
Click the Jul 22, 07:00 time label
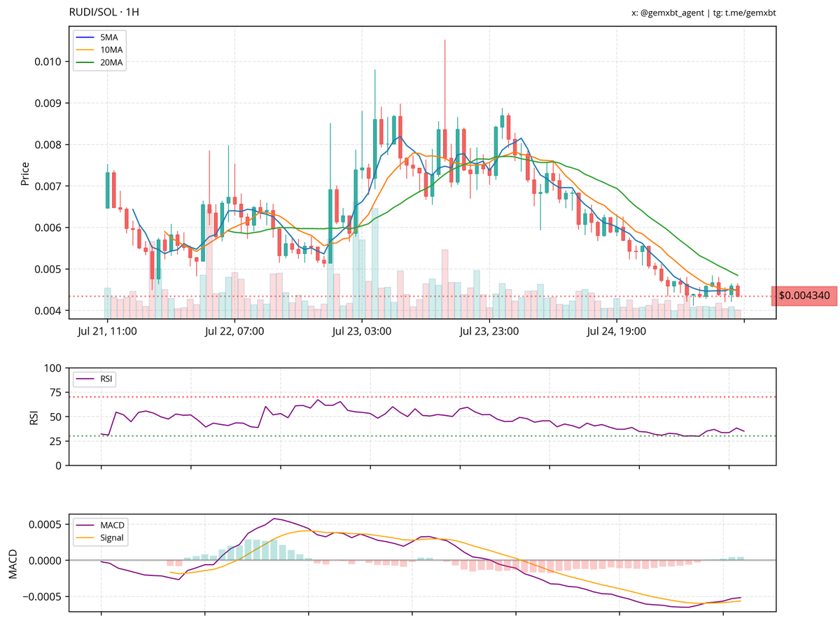[234, 332]
